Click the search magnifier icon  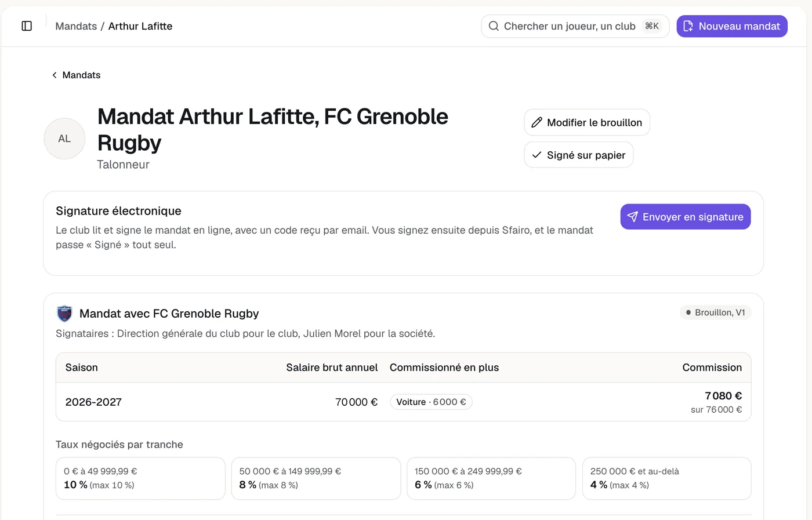pyautogui.click(x=494, y=26)
